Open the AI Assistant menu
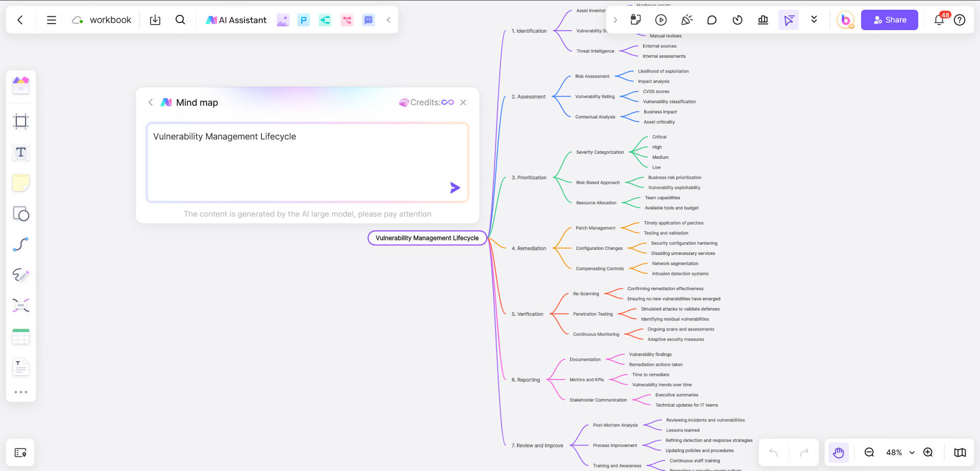This screenshot has height=471, width=980. coord(236,19)
